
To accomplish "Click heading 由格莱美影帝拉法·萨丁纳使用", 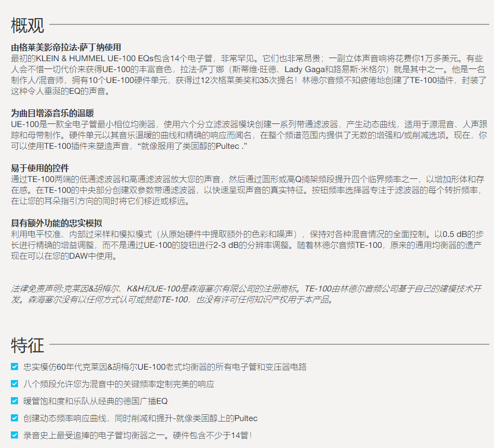I will 66,48.
